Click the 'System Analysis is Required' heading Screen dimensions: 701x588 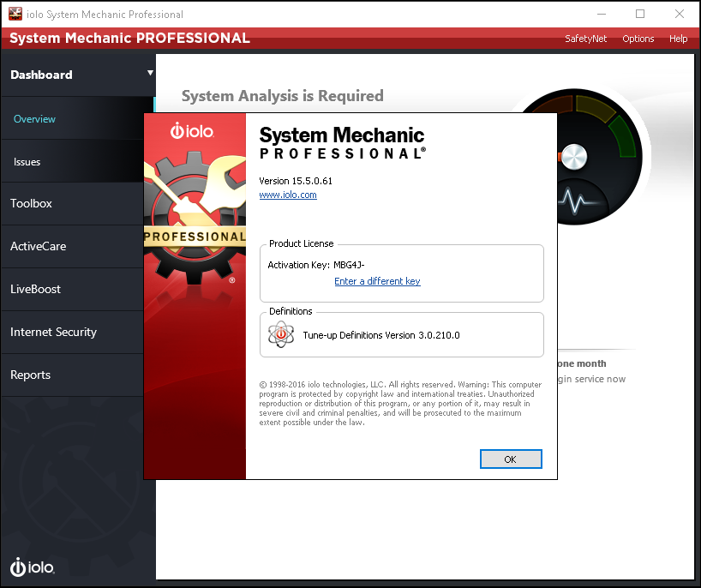283,96
